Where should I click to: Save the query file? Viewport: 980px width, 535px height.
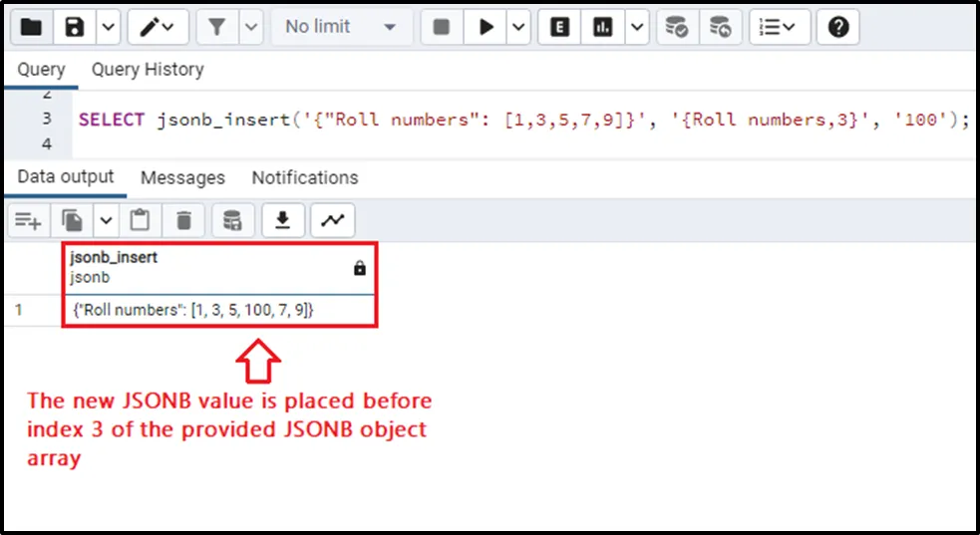pyautogui.click(x=75, y=27)
